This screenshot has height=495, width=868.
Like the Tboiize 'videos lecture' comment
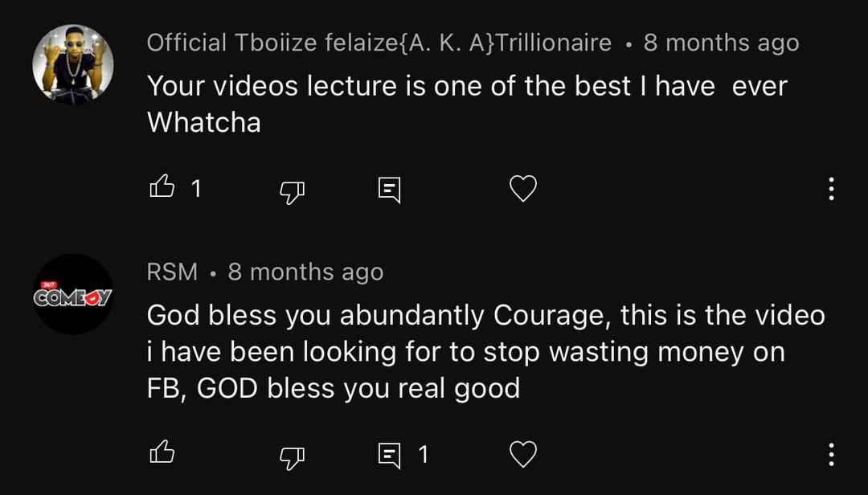(x=162, y=188)
